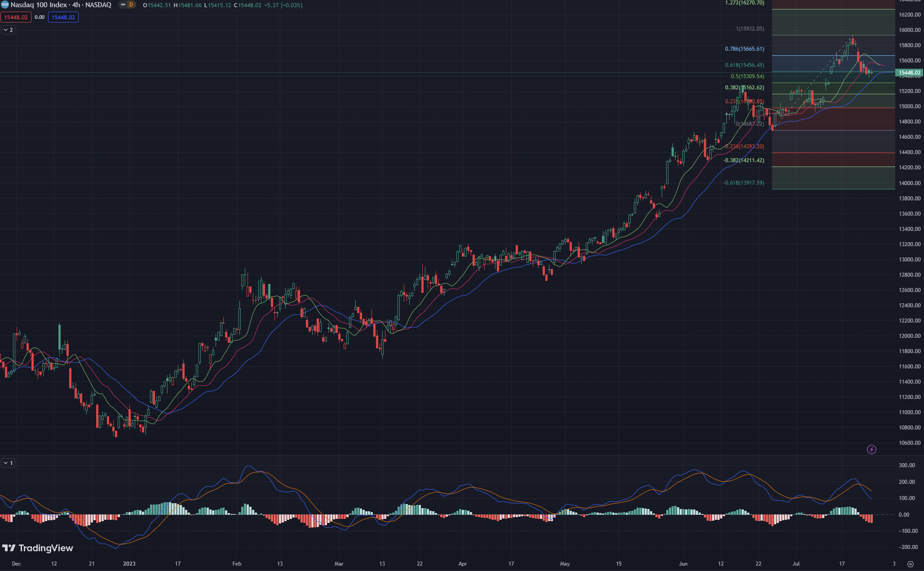The height and width of the screenshot is (571, 924).
Task: Click the Jul label on time axis
Action: tap(796, 564)
